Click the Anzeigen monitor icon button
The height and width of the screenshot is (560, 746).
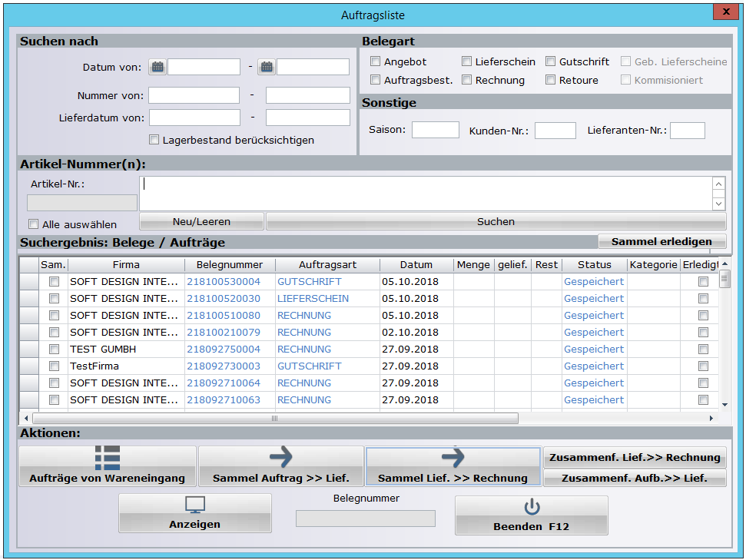[x=194, y=513]
